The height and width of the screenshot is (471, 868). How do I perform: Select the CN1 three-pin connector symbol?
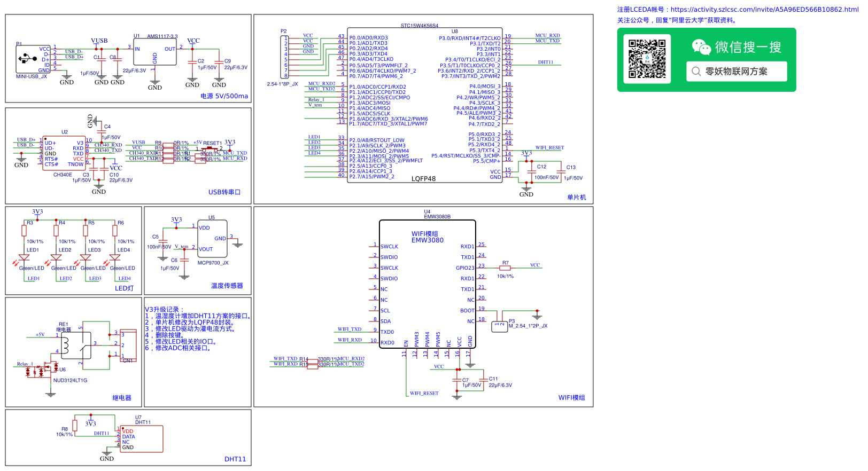pos(128,345)
